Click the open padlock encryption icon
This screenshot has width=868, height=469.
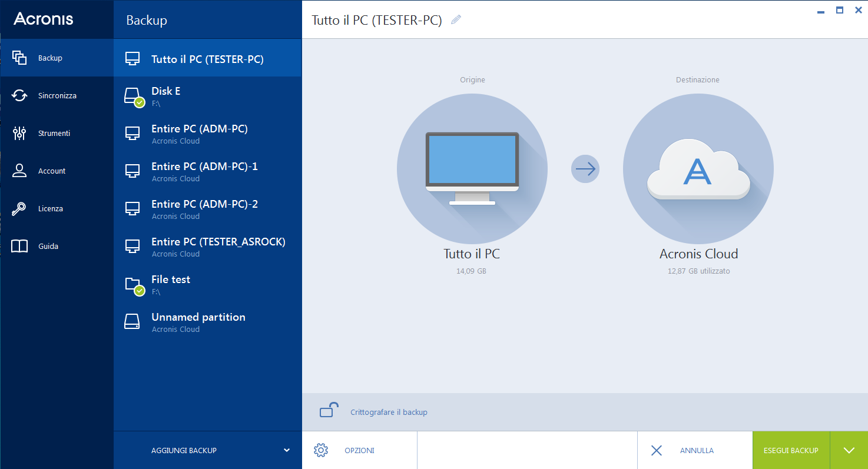coord(329,410)
